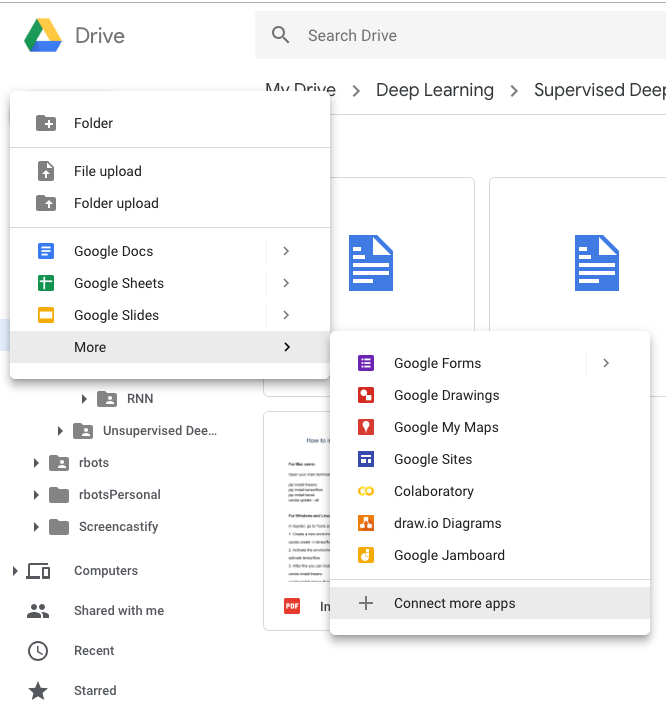Open the Google Docs submenu arrow

point(286,251)
